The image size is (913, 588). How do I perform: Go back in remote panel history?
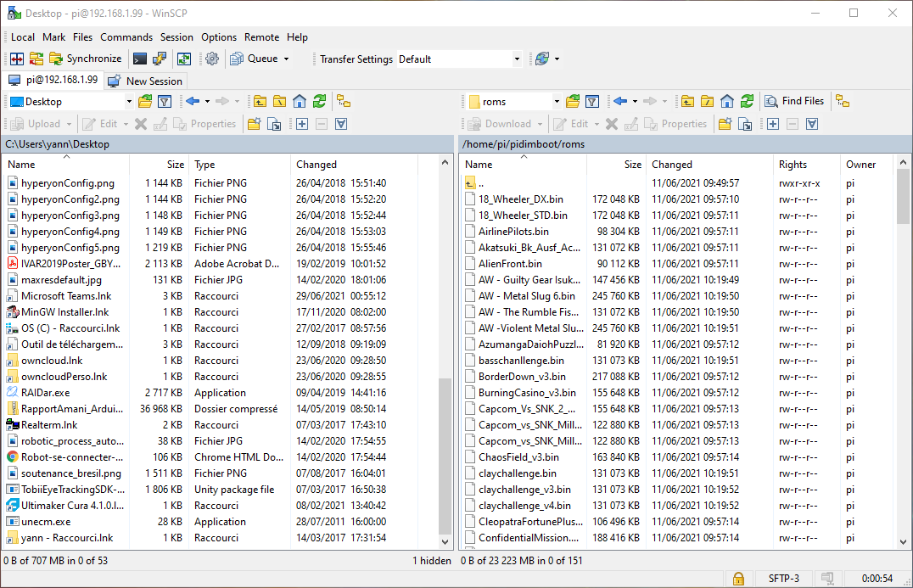pos(620,102)
